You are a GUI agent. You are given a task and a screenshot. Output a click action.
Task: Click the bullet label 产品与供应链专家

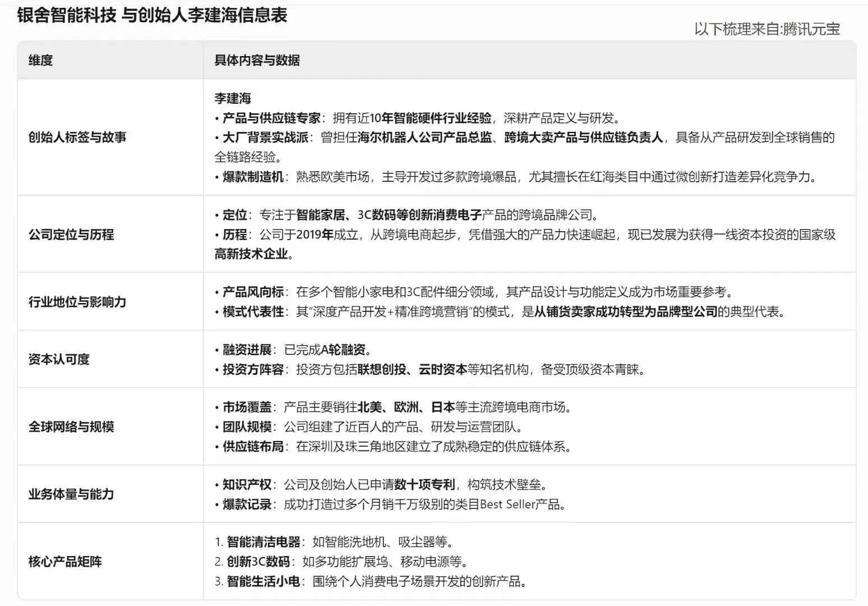point(271,118)
